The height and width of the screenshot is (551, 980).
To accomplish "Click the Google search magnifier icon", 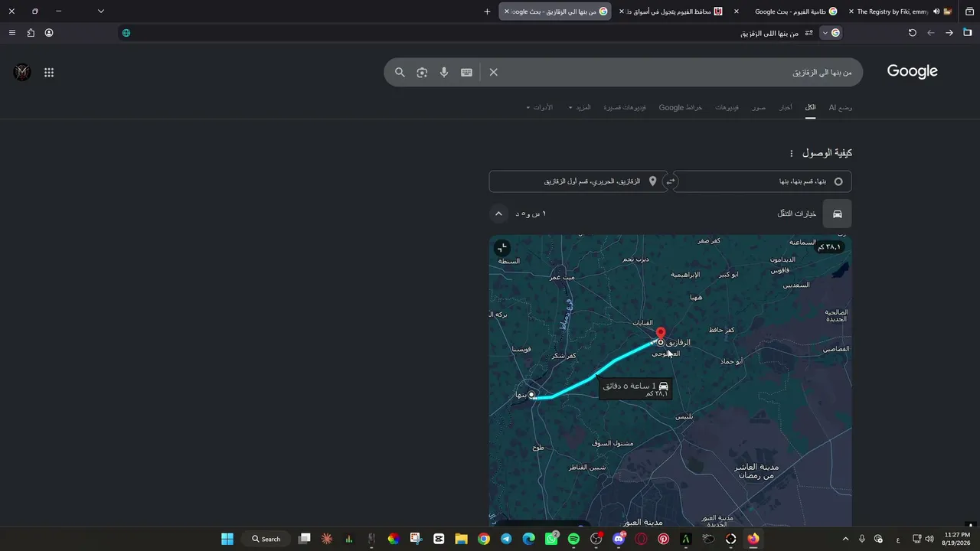I will pyautogui.click(x=400, y=72).
